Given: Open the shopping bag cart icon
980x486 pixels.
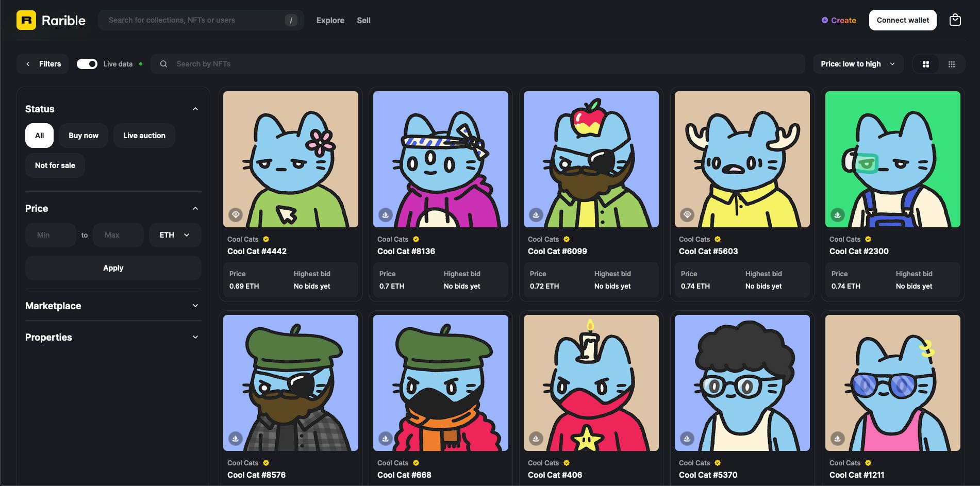Looking at the screenshot, I should pos(955,20).
